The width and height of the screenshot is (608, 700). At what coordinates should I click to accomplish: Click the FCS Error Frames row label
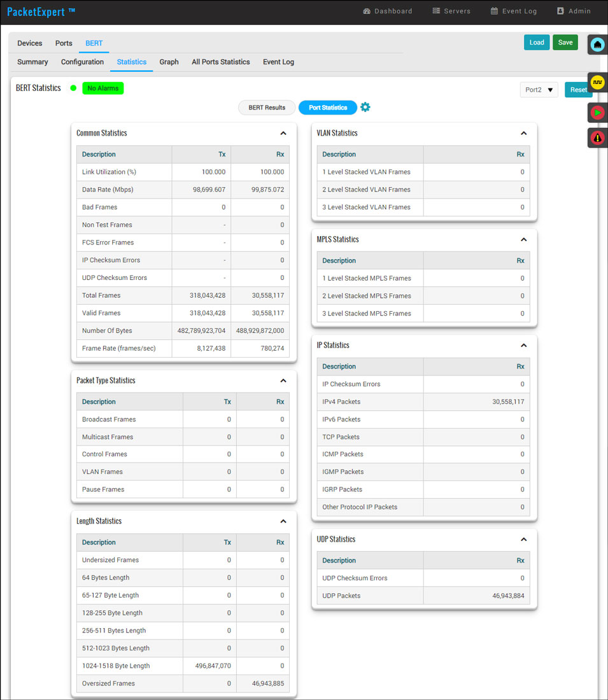(108, 242)
